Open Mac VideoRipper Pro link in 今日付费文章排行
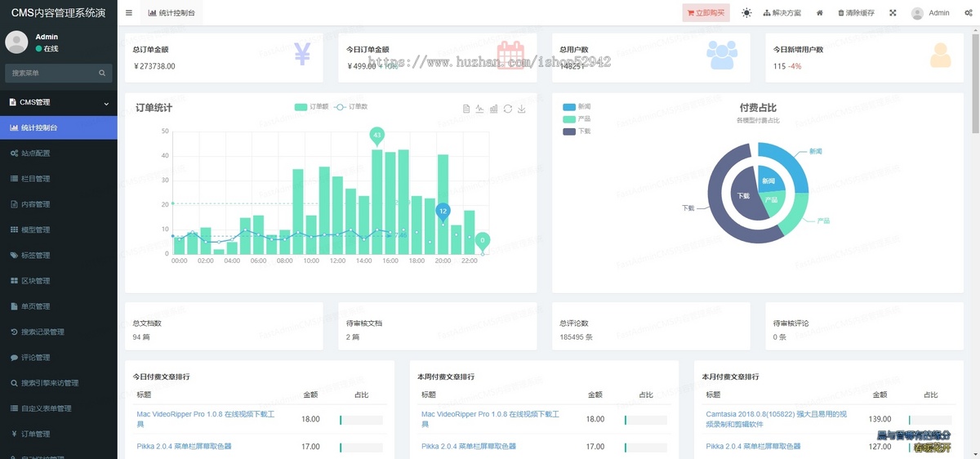The image size is (980, 459). click(206, 419)
